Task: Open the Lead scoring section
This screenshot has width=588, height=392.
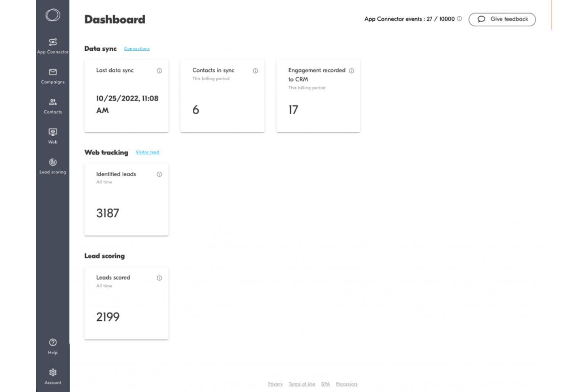Action: point(52,165)
